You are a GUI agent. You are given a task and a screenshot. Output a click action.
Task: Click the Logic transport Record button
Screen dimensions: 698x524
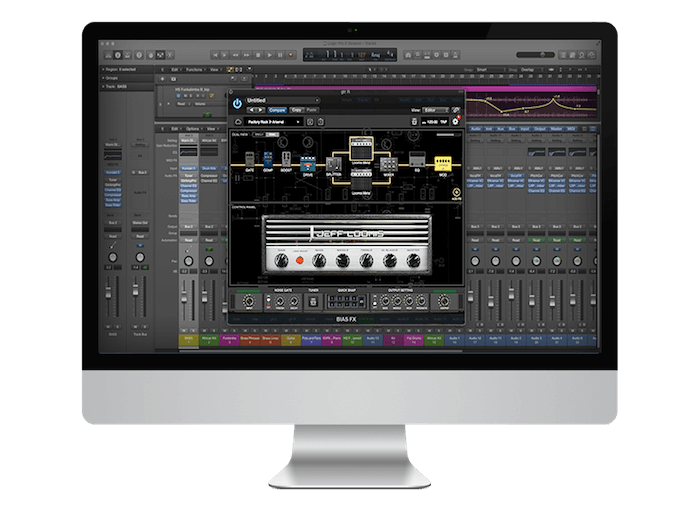(x=291, y=55)
